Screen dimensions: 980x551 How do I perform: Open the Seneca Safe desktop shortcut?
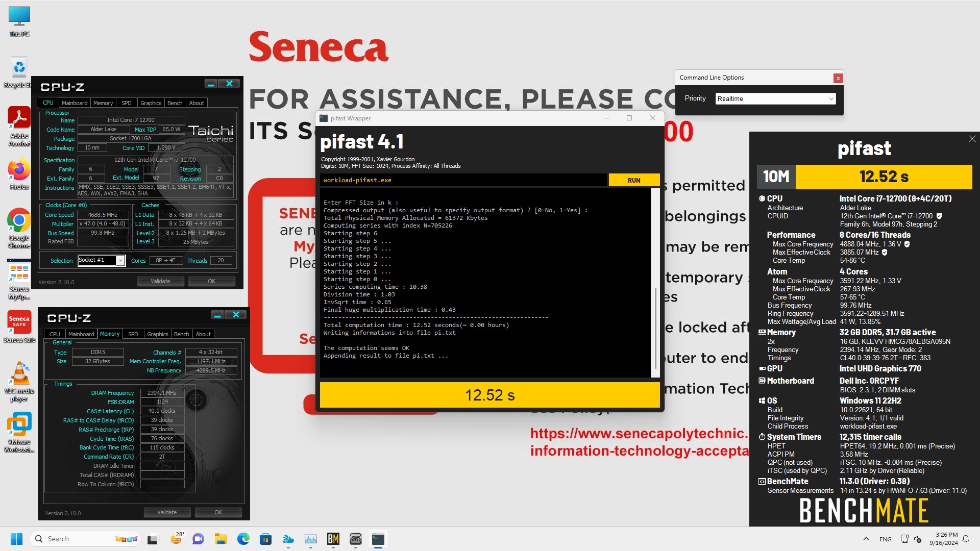pos(19,327)
